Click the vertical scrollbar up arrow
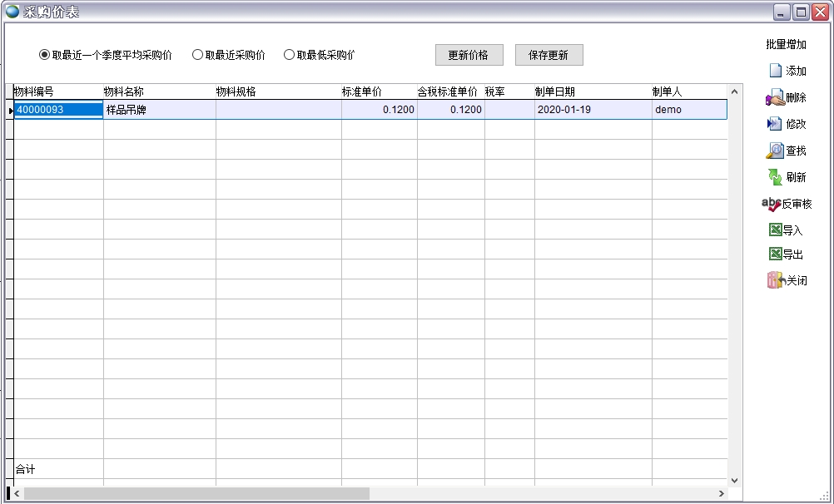Image resolution: width=834 pixels, height=504 pixels. (x=733, y=91)
